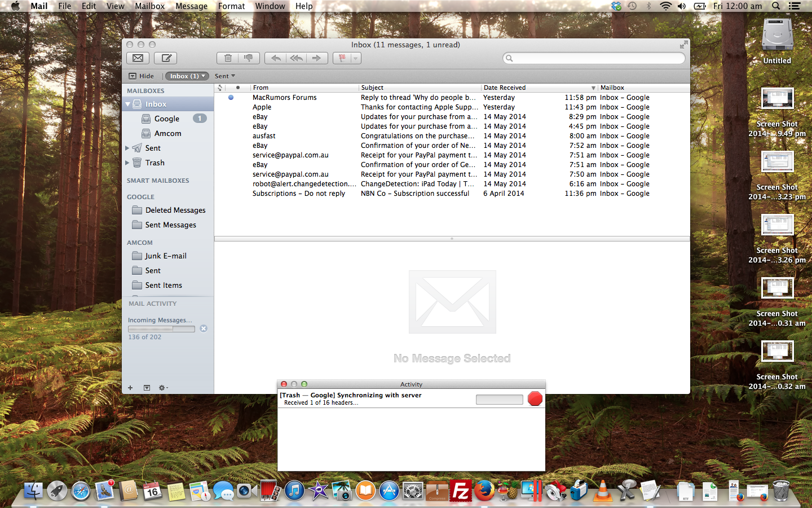812x508 pixels.
Task: Cancel incoming messages with the X button
Action: tap(204, 329)
